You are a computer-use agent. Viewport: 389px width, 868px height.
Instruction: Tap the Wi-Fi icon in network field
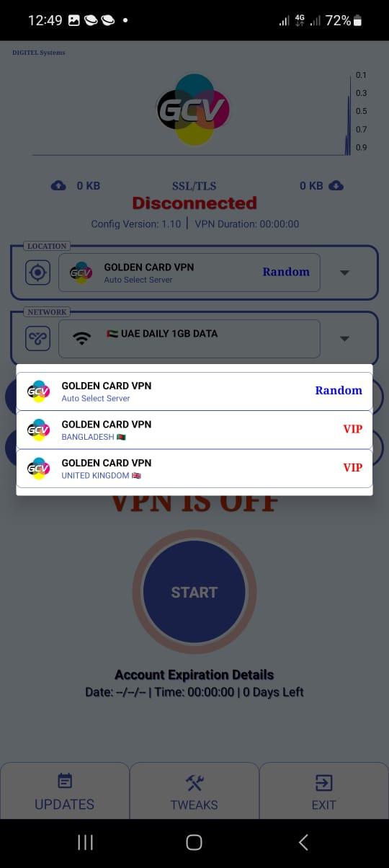pyautogui.click(x=82, y=338)
